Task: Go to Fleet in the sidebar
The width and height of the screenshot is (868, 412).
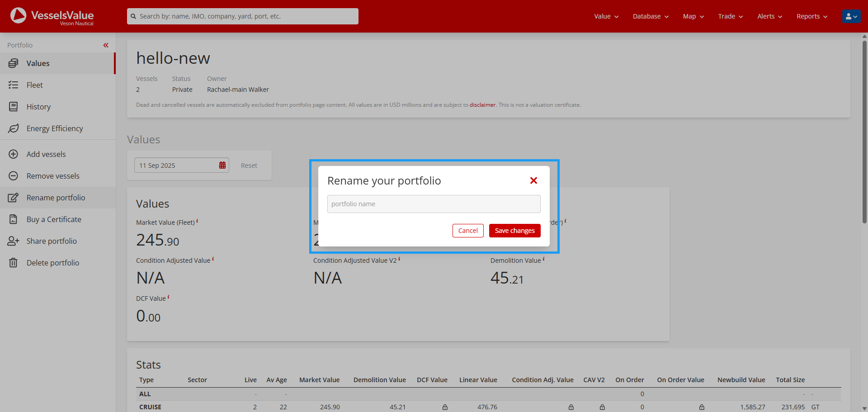Action: (x=34, y=85)
